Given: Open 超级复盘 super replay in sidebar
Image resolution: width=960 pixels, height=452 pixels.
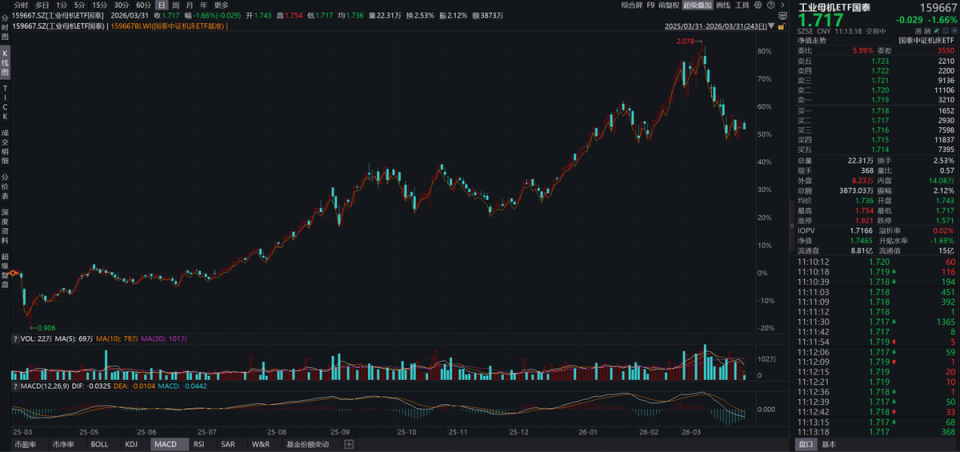Looking at the screenshot, I should pos(5,271).
